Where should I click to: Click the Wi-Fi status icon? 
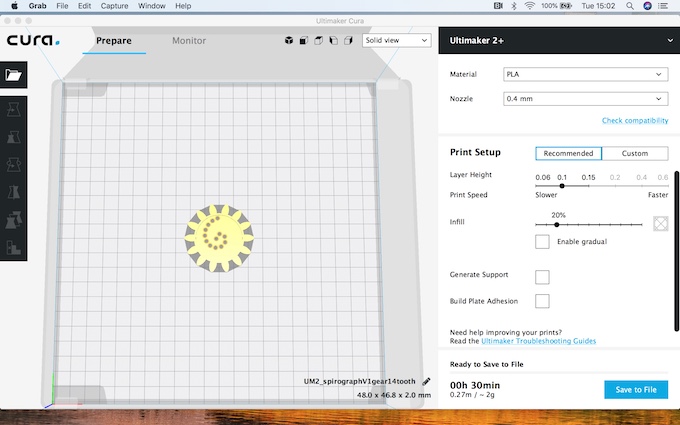(x=530, y=6)
